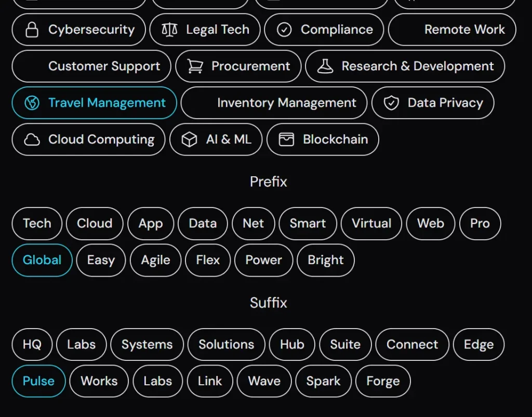Pick the Solutions suffix
Image resolution: width=532 pixels, height=417 pixels.
pyautogui.click(x=226, y=344)
